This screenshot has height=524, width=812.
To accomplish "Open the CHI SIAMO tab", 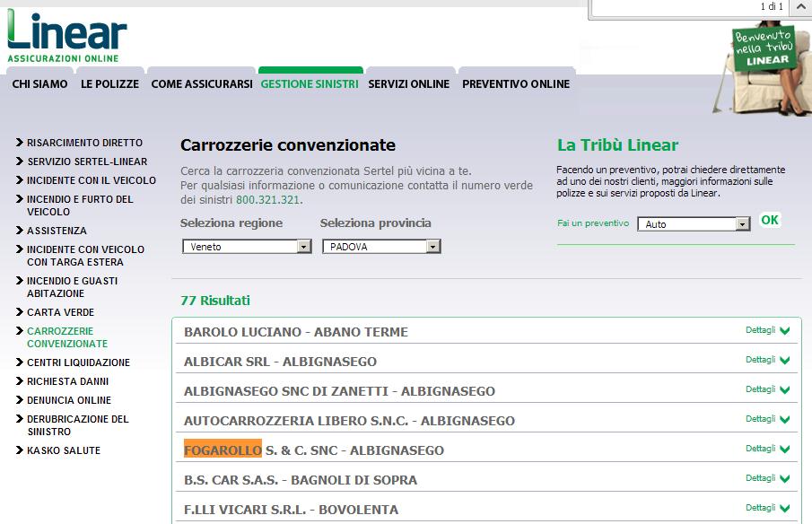I will coord(39,83).
